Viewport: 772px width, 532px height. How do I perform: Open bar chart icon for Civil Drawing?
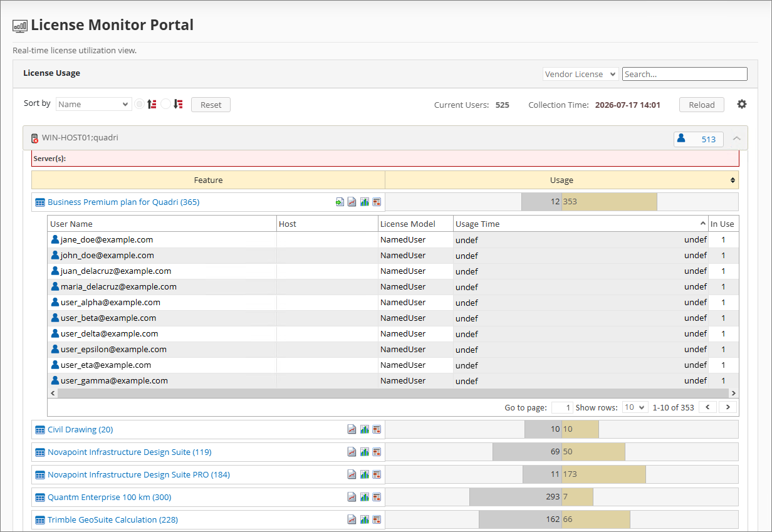coord(364,429)
